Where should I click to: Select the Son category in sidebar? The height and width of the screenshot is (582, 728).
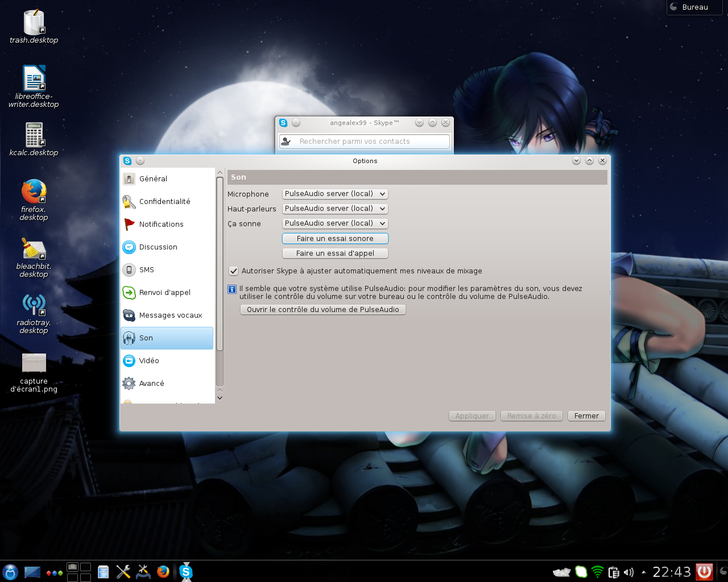[x=167, y=338]
